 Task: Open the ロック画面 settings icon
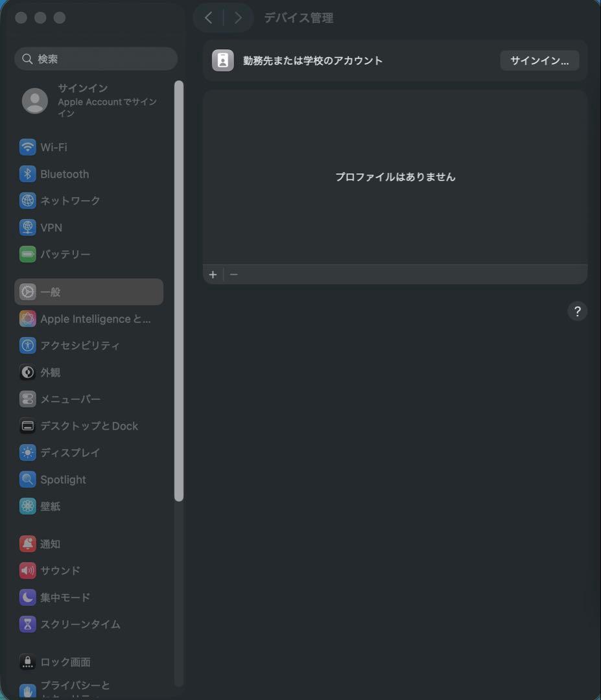click(27, 662)
